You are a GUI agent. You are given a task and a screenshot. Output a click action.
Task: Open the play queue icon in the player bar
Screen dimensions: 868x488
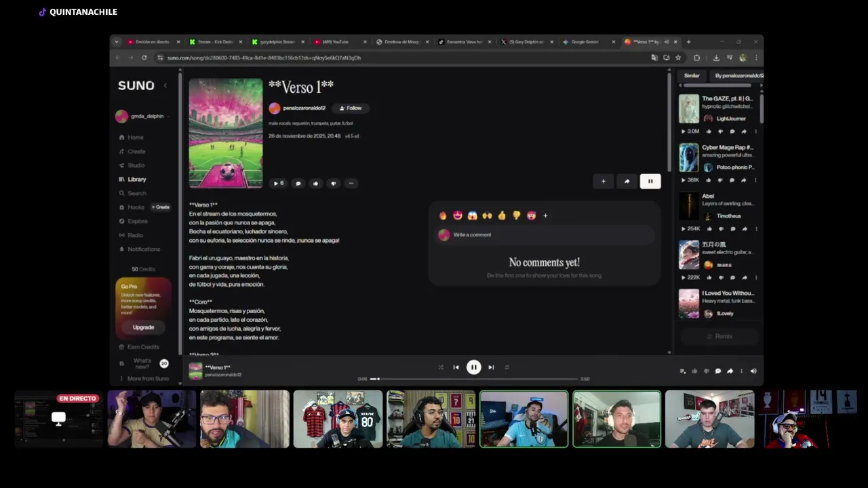683,371
